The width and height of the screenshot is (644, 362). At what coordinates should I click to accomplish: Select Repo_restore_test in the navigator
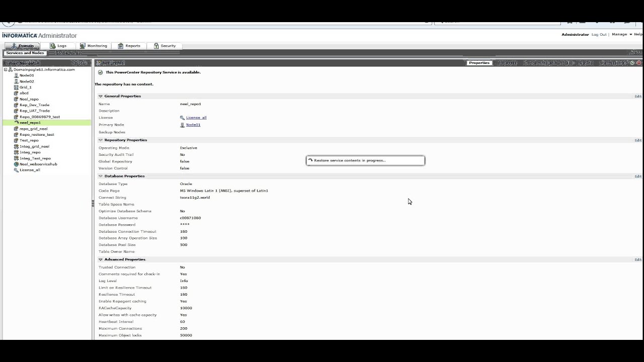pos(37,135)
